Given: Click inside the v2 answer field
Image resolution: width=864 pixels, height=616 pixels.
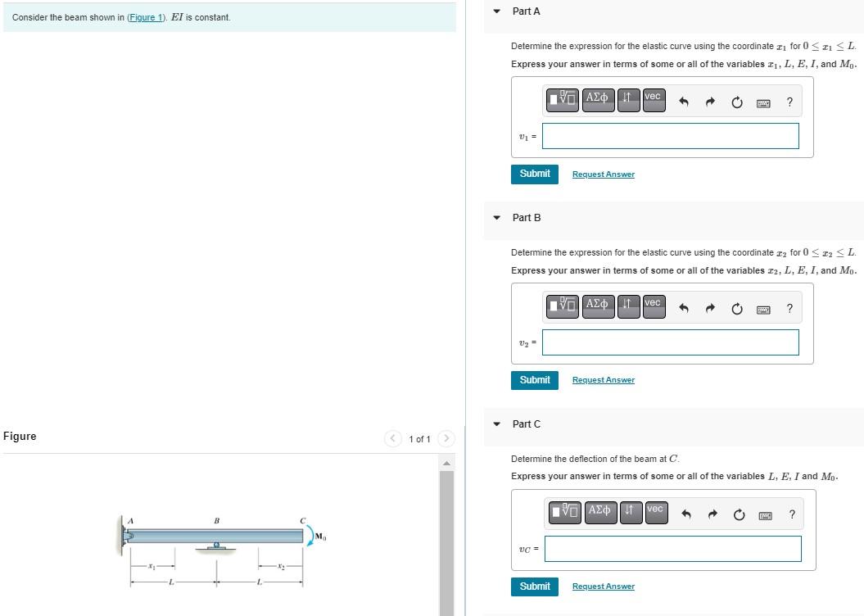Looking at the screenshot, I should click(670, 342).
